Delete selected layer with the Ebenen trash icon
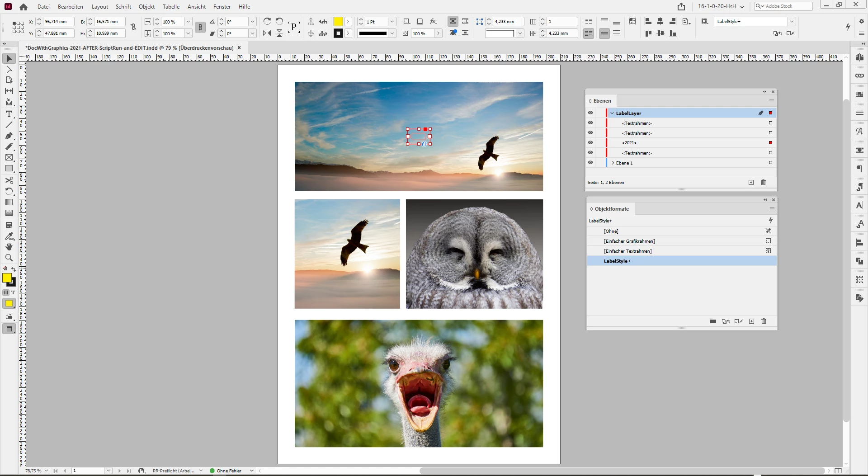Viewport: 868px width, 476px height. tap(764, 182)
